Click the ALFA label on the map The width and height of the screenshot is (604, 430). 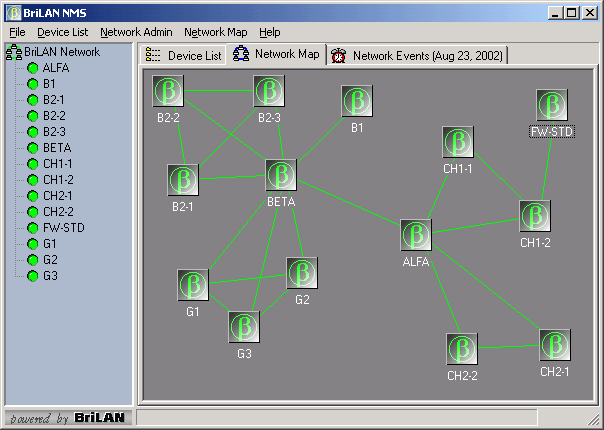[x=416, y=262]
